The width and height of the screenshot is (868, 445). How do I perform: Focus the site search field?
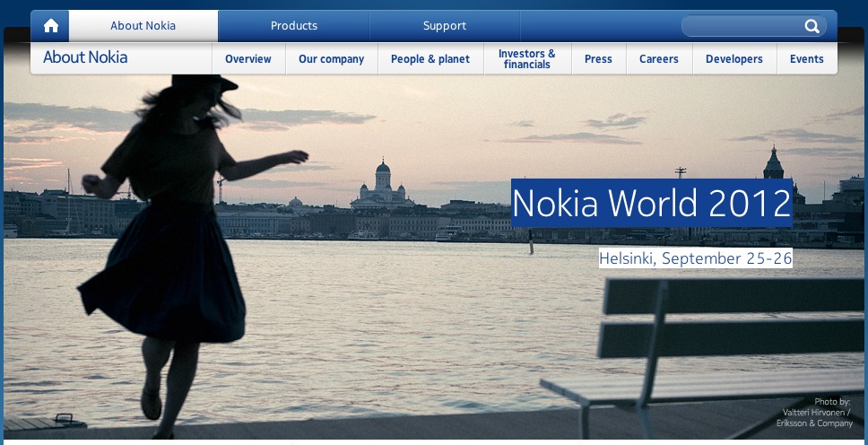pyautogui.click(x=753, y=26)
